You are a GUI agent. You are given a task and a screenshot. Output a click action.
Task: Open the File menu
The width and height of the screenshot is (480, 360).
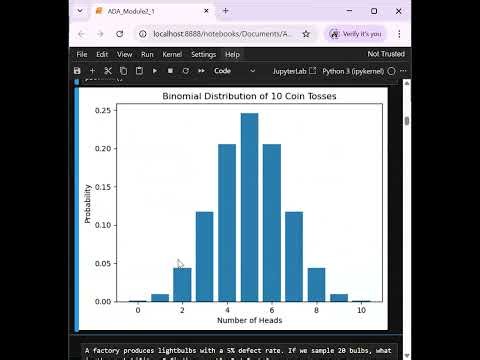tap(82, 54)
